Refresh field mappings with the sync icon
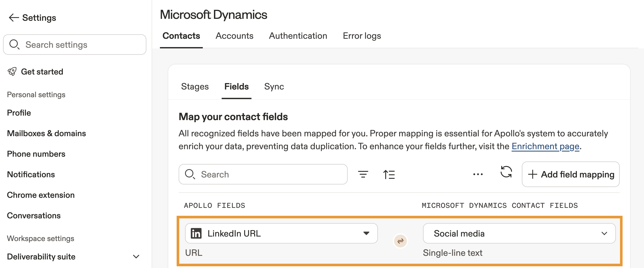The width and height of the screenshot is (644, 268). click(507, 172)
